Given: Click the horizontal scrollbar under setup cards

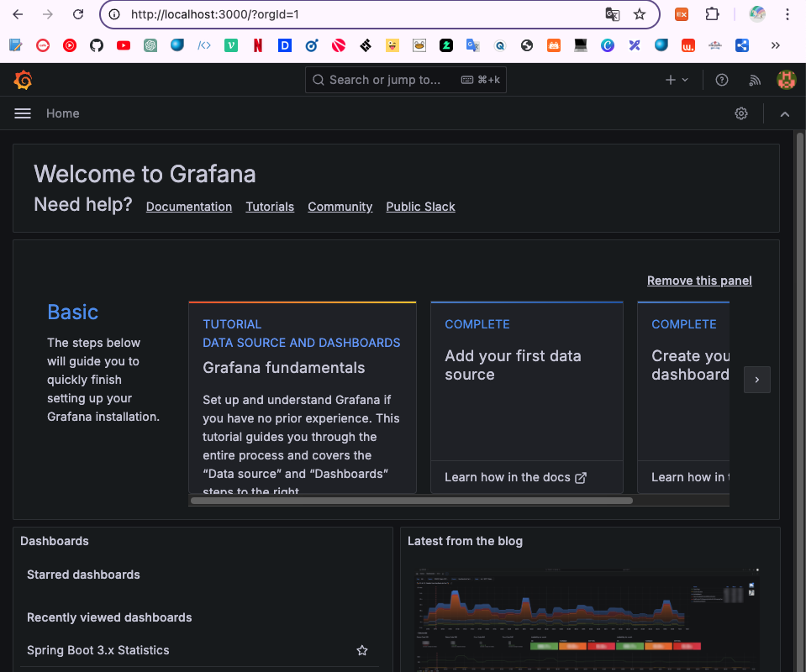Looking at the screenshot, I should [x=411, y=501].
